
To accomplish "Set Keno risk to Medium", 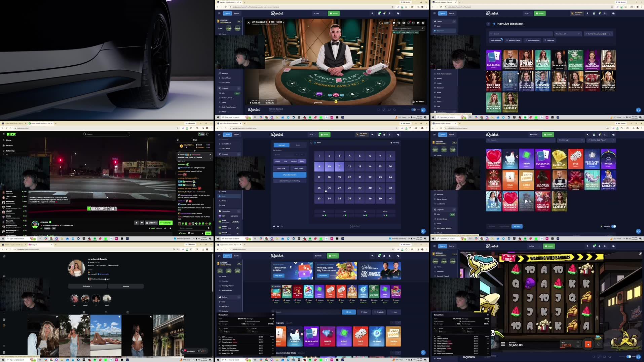I will (x=294, y=161).
